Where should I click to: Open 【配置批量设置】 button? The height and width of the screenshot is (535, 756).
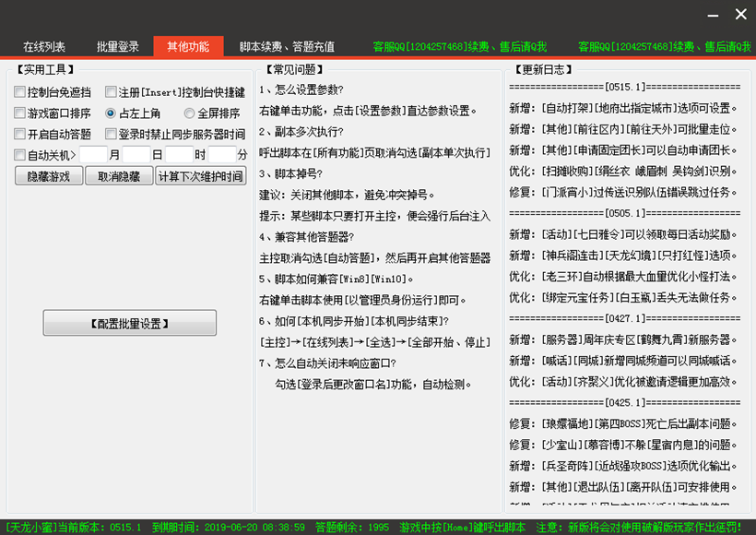click(x=130, y=323)
